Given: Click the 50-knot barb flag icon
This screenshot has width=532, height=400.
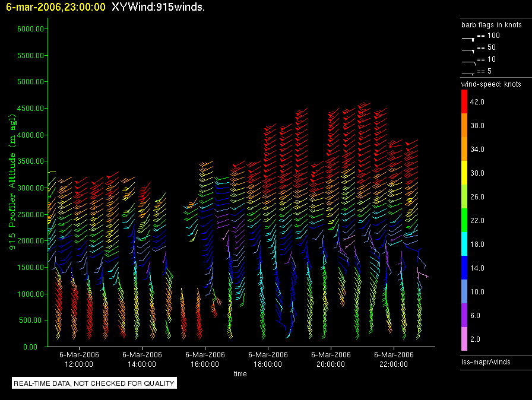Looking at the screenshot, I should point(468,49).
